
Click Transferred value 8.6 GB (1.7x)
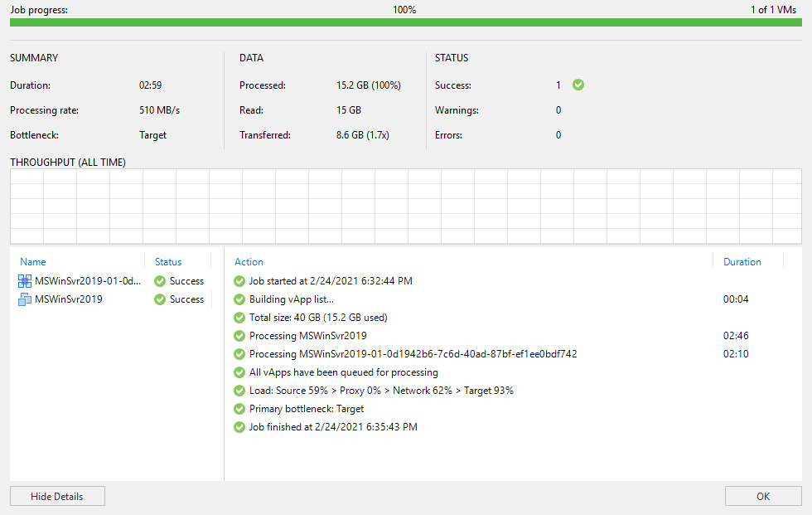pyautogui.click(x=363, y=134)
